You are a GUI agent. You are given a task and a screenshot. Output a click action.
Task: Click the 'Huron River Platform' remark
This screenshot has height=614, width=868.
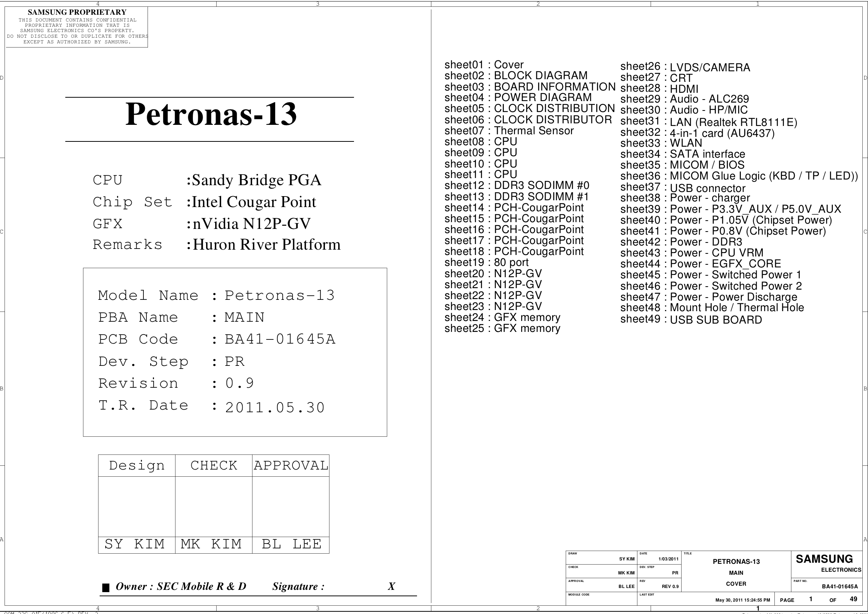click(267, 245)
